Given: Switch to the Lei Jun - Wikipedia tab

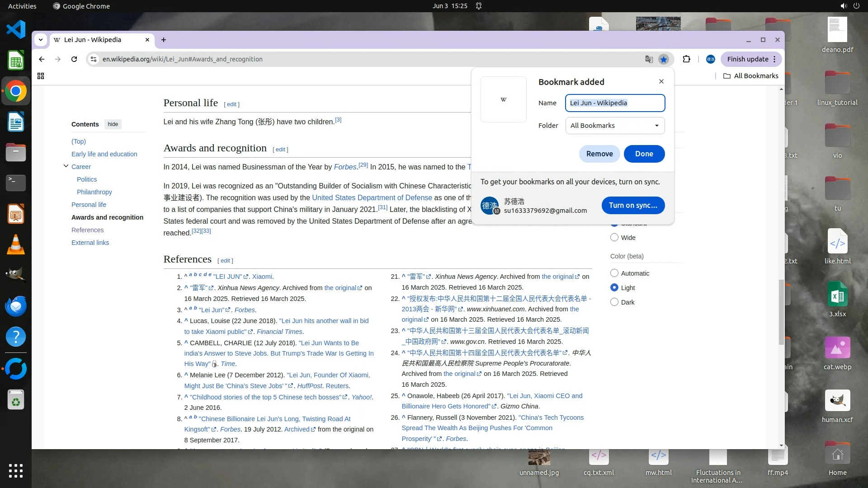Looking at the screenshot, I should tap(93, 40).
